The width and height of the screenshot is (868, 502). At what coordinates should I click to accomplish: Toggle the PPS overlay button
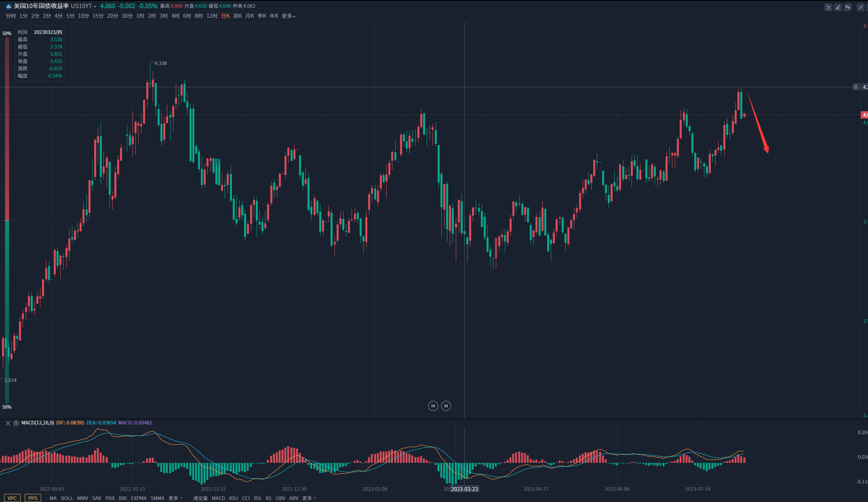33,498
